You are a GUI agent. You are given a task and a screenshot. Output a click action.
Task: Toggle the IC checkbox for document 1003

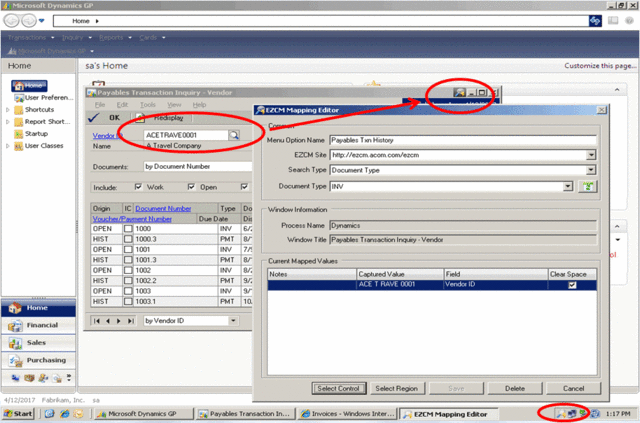pos(128,291)
